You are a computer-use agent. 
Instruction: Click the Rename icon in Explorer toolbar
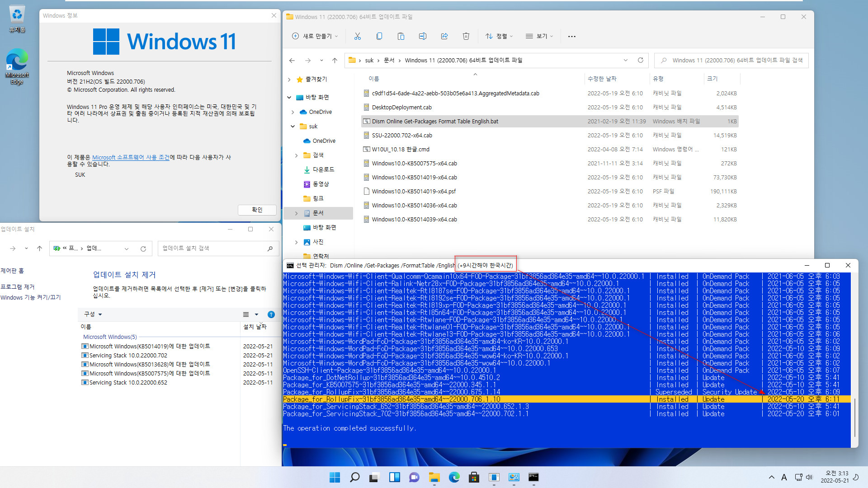pos(423,36)
